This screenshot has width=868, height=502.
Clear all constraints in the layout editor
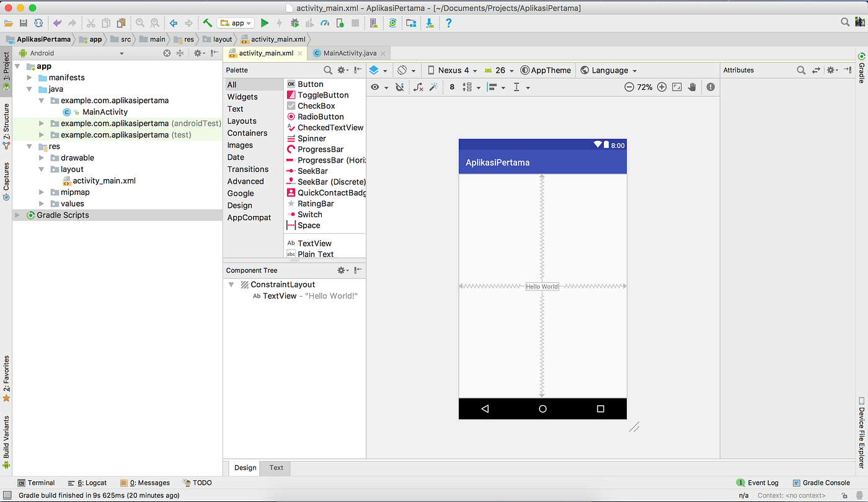(x=417, y=87)
